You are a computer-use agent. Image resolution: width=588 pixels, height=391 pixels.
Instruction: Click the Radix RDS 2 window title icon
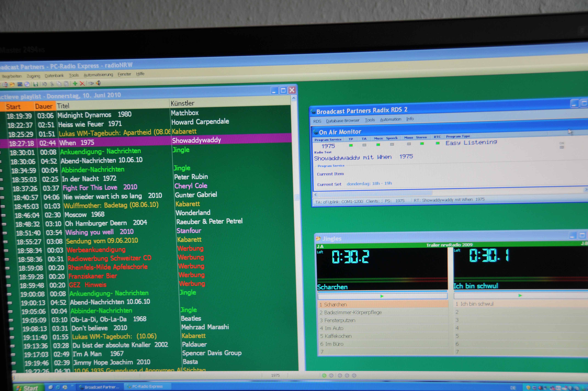pos(313,112)
